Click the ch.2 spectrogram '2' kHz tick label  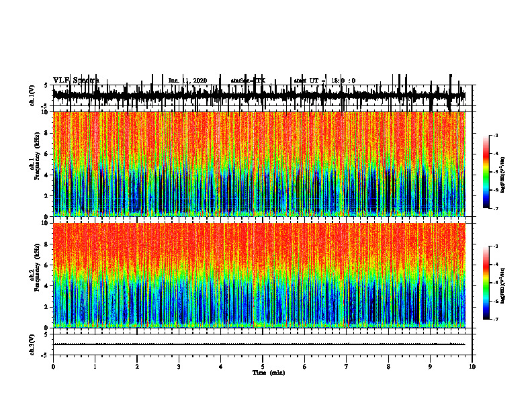click(47, 307)
